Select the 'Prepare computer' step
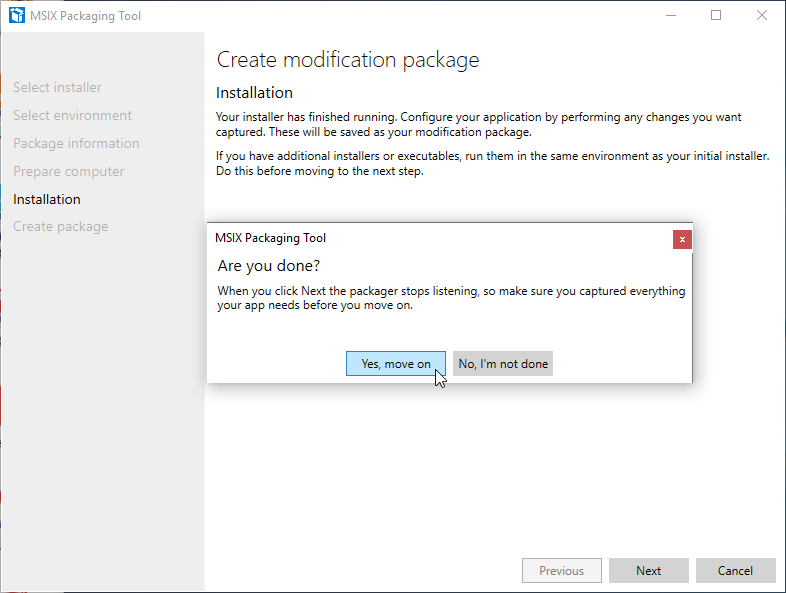 point(68,172)
